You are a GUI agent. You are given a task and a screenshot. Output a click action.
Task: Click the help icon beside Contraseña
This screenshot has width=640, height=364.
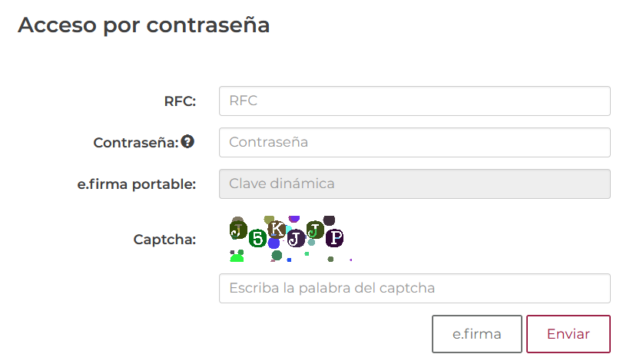pyautogui.click(x=187, y=142)
